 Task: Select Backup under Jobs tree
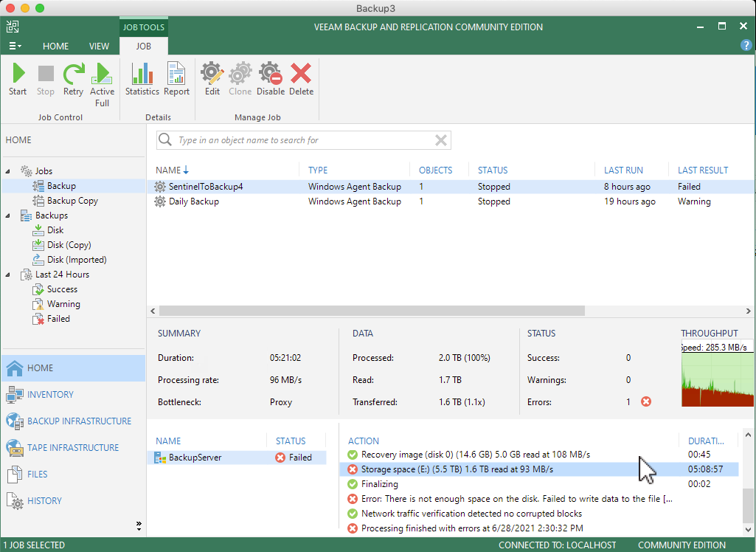pyautogui.click(x=61, y=186)
